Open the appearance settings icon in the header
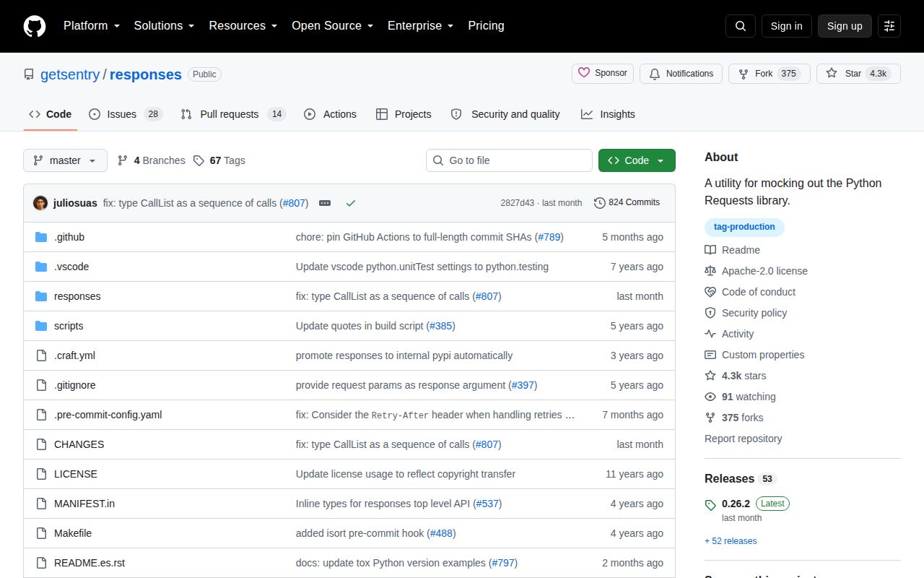Screen dimensions: 924x578 (x=889, y=26)
